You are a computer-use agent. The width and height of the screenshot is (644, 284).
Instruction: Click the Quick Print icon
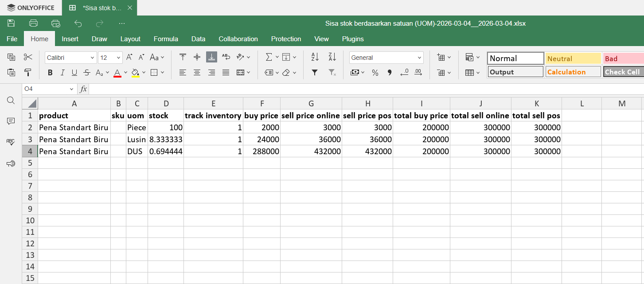point(55,23)
